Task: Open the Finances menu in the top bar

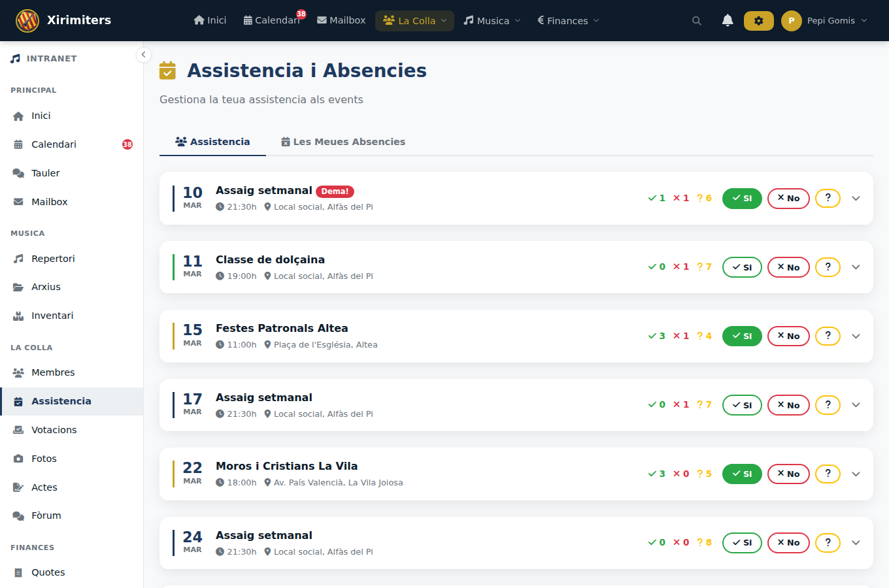Action: pos(568,21)
